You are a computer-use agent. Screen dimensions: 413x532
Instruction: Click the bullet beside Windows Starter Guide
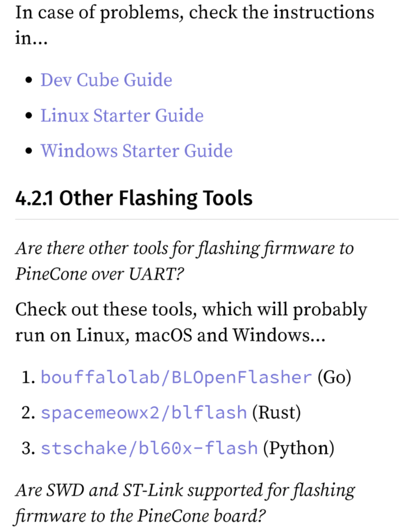point(29,151)
